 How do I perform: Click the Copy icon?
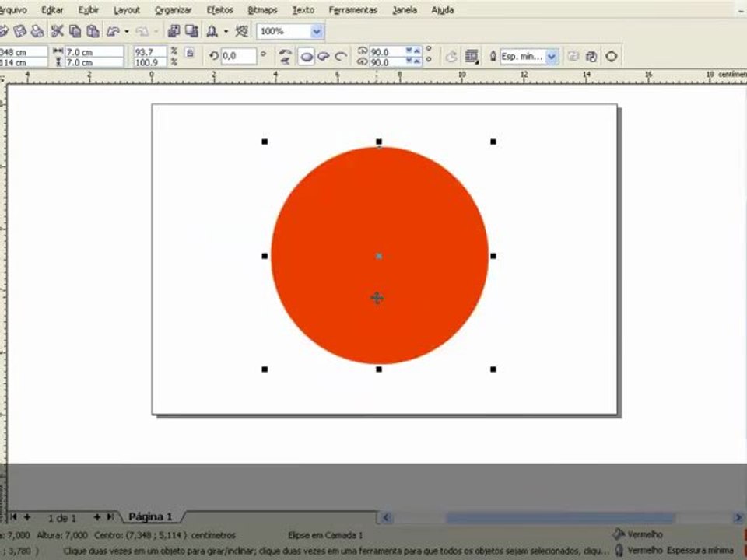pos(75,31)
